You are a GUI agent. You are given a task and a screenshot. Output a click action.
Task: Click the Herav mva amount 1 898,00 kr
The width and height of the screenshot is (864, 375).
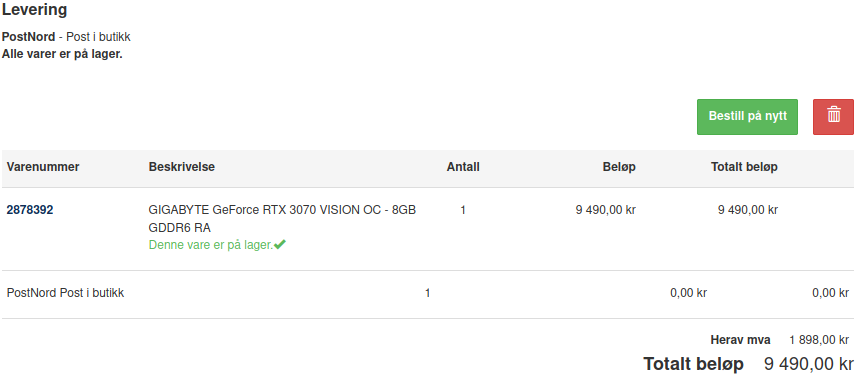tap(819, 340)
